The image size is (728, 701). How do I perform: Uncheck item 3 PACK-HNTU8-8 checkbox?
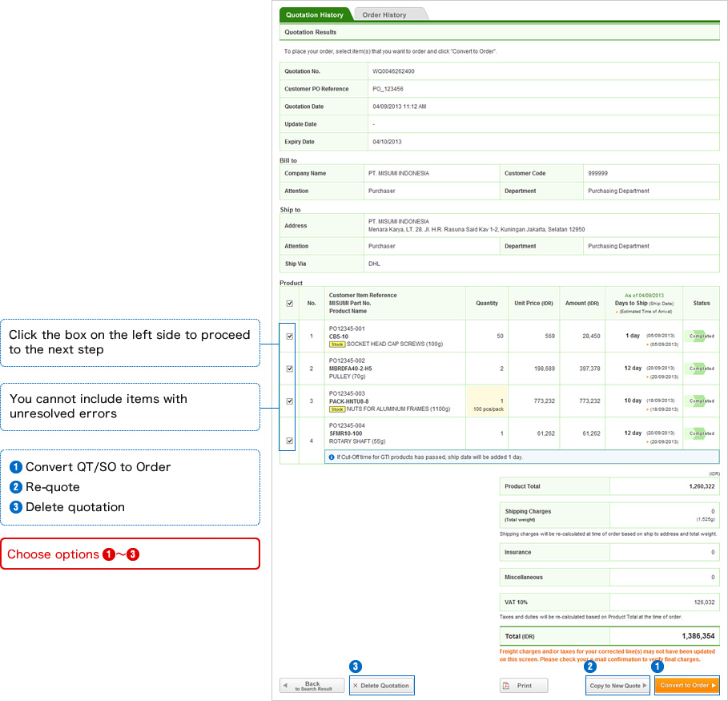click(290, 401)
